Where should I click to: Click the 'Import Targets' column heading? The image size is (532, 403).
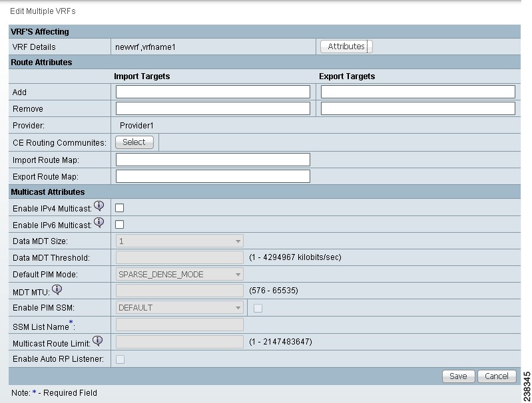[142, 76]
